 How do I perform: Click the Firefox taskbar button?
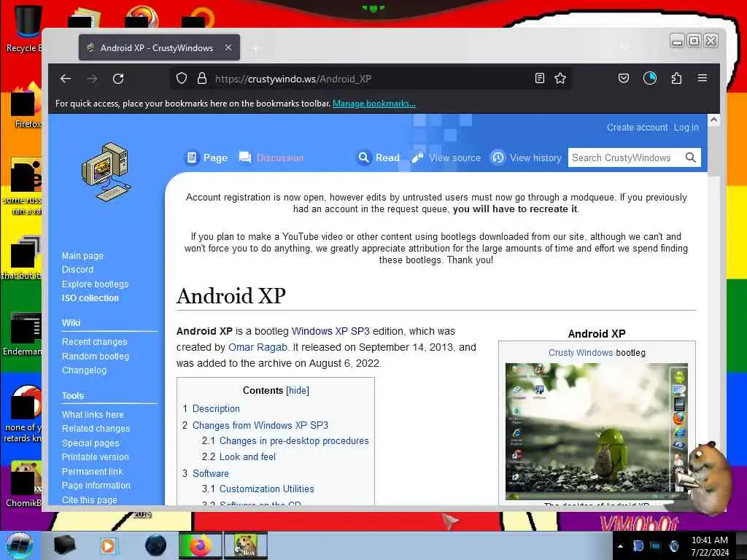200,545
